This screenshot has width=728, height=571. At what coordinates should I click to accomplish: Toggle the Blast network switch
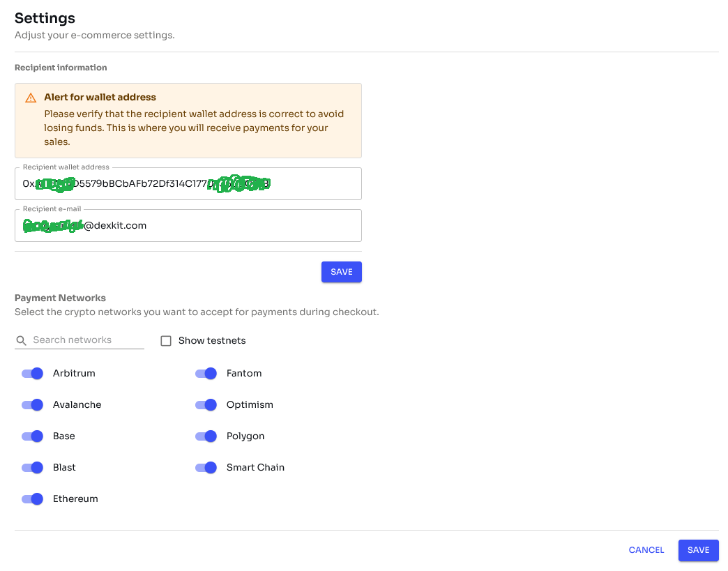pyautogui.click(x=33, y=468)
